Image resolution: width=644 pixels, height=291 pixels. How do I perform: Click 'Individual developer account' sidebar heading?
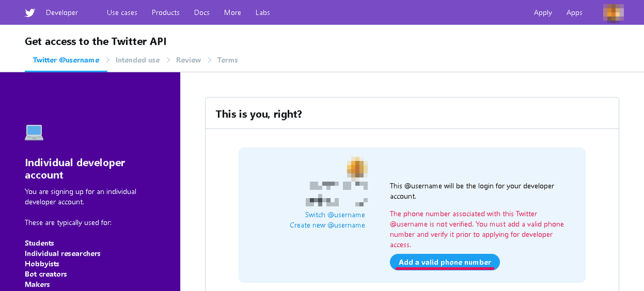tap(75, 169)
